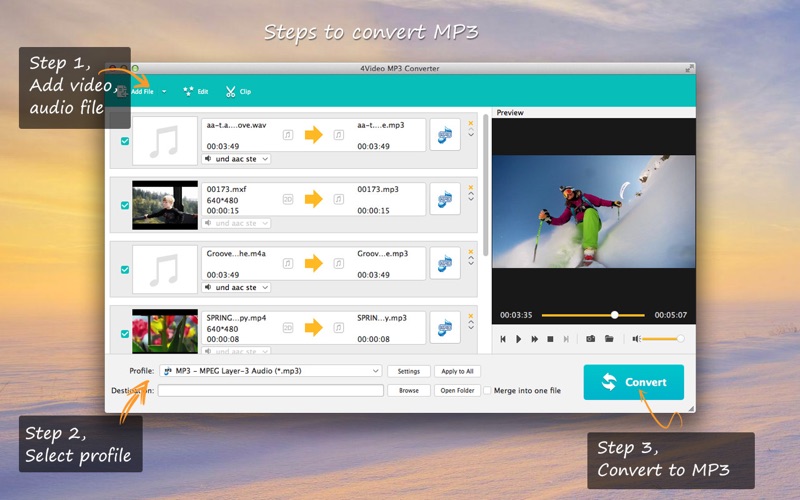Click reorder arrows for 00173.mxf row
Image resolution: width=800 pixels, height=500 pixels.
coord(471,196)
